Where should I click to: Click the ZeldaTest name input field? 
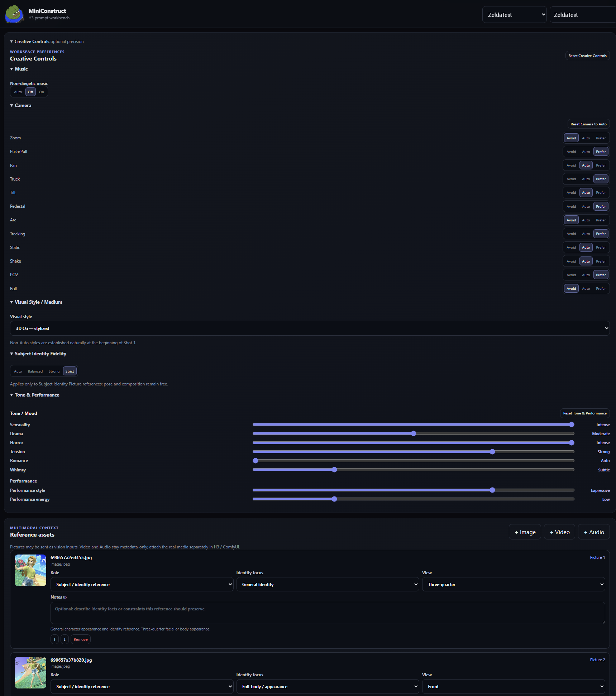(583, 15)
